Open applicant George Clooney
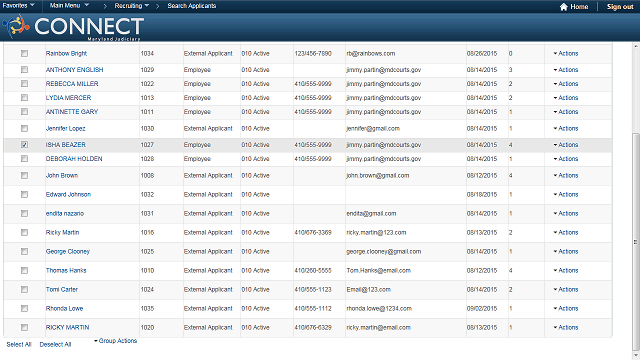Viewport: 640px width, 360px height. 67,252
